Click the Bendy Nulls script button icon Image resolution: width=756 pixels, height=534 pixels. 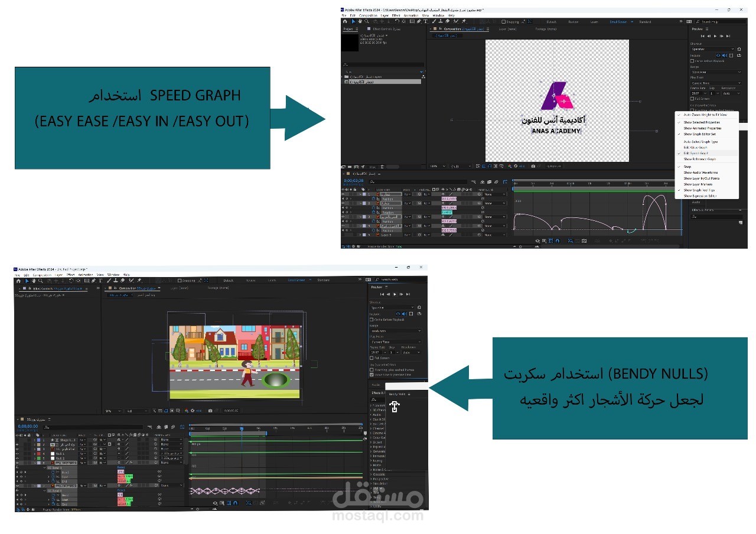tap(395, 406)
